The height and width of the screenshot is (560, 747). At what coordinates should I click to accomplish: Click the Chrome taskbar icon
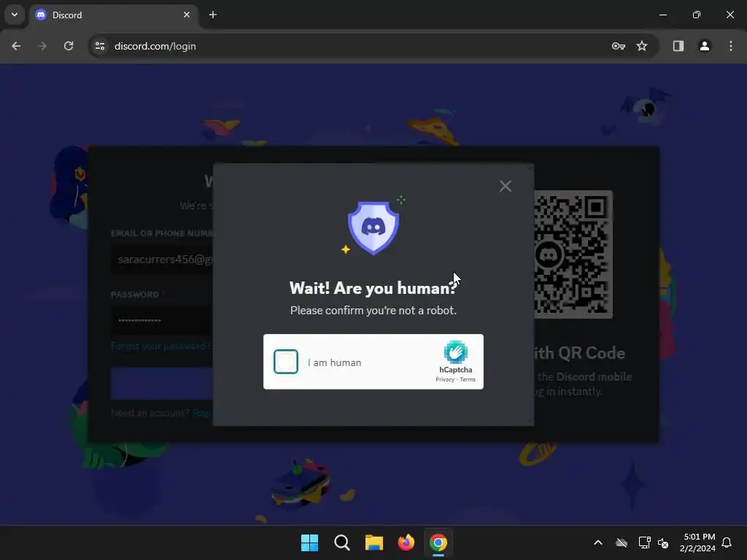(x=438, y=542)
